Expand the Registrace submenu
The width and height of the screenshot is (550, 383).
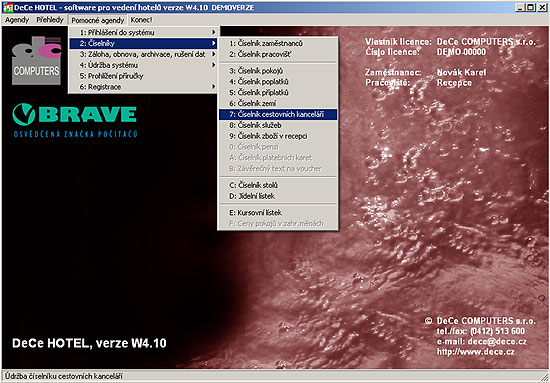[143, 87]
